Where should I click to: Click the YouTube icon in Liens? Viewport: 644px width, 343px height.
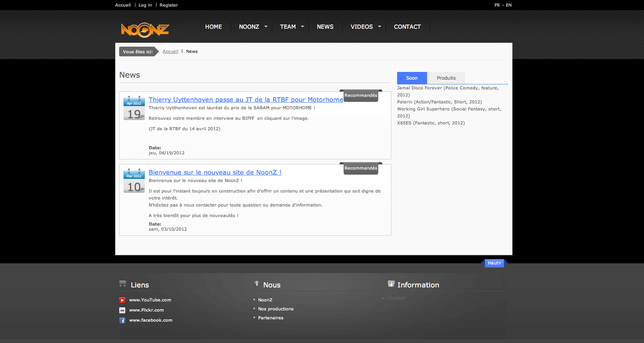click(x=122, y=300)
